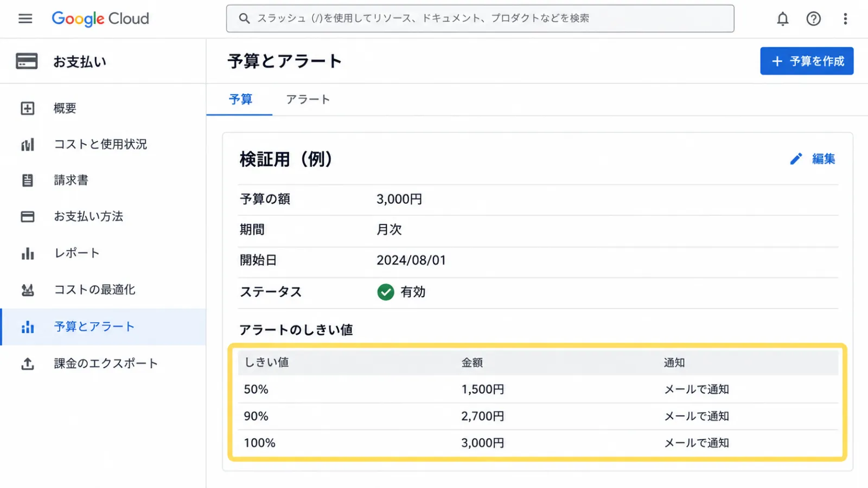
Task: Click the 2024/08/01 start date
Action: [411, 260]
